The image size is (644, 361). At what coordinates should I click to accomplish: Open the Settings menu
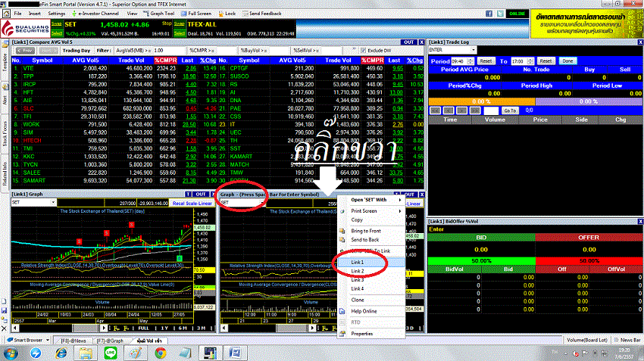57,14
